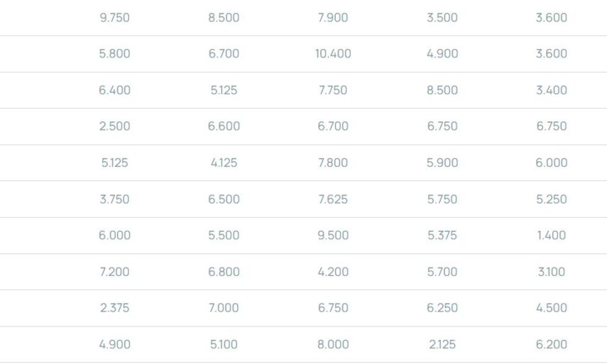Select the 7.000 value cell

point(224,308)
